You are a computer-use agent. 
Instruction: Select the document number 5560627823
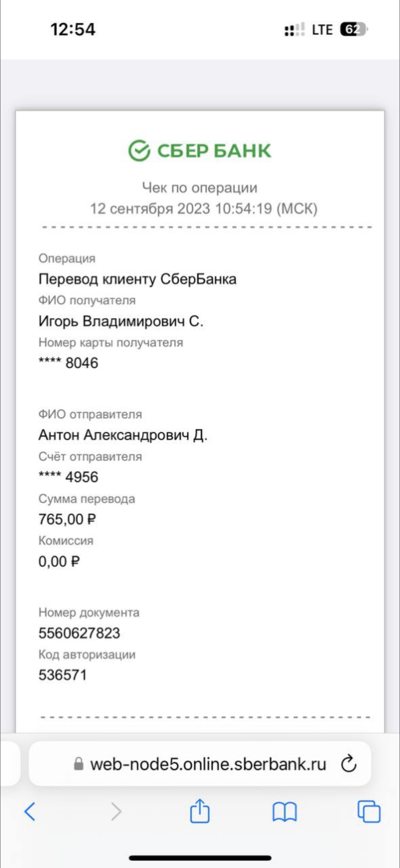click(79, 633)
